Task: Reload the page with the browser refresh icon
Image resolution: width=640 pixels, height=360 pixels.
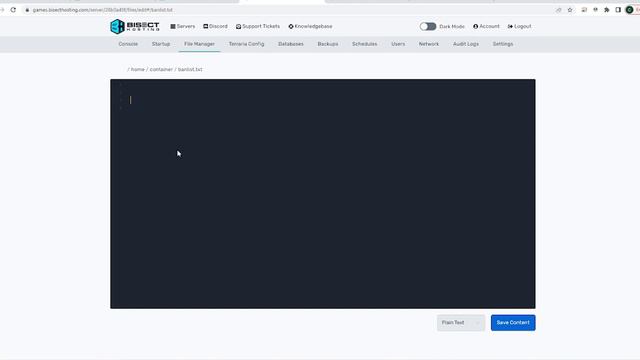Action: [x=13, y=10]
